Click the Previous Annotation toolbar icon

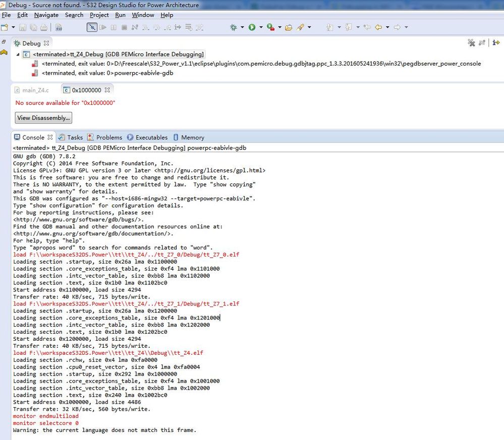349,27
